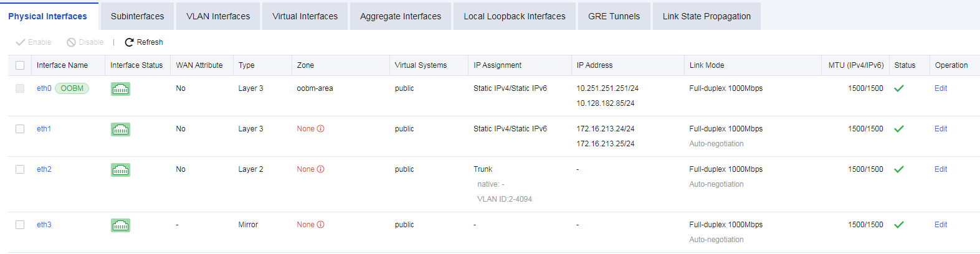
Task: Click eth3 zone None warning icon
Action: pyautogui.click(x=321, y=225)
